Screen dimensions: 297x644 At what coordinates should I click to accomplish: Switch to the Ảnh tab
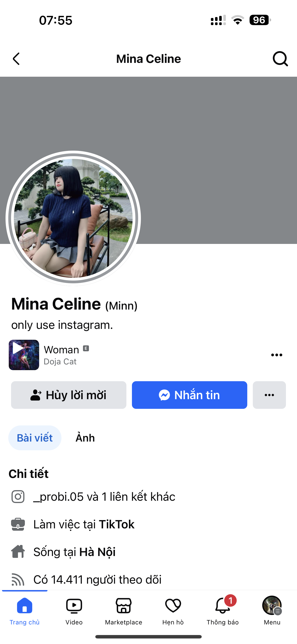coord(85,438)
